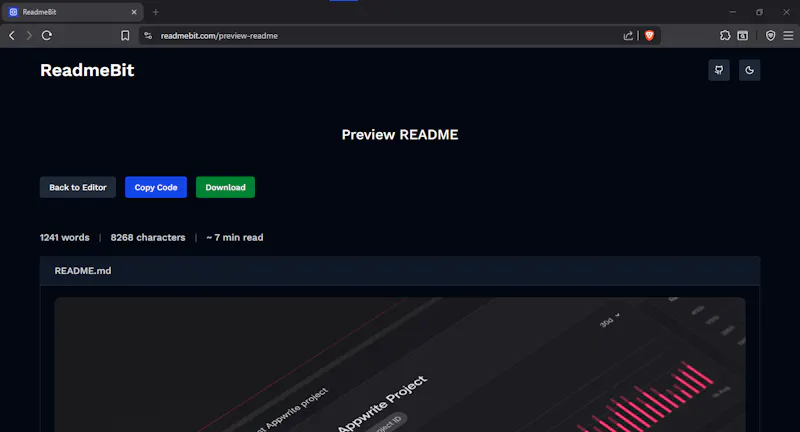Click the README.md file header

coord(400,271)
